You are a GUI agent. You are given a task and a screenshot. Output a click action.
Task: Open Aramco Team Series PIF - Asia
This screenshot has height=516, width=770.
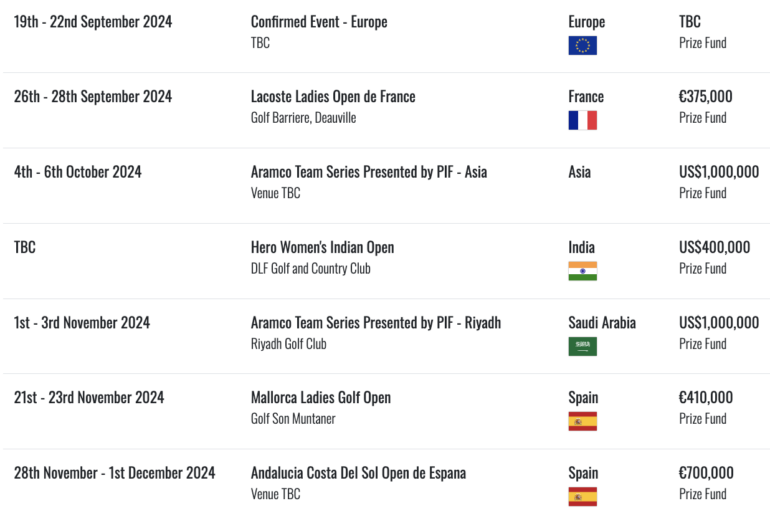tap(369, 172)
